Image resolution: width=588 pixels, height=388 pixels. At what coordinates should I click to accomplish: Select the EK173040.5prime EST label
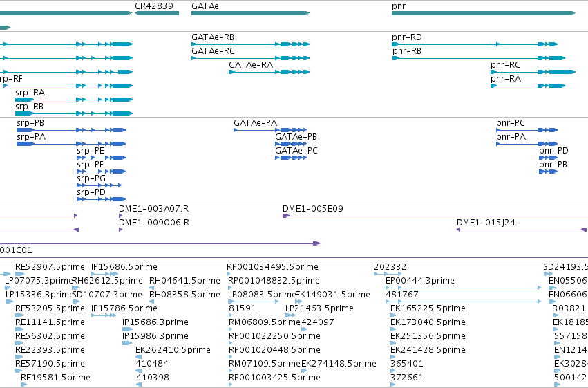tap(428, 323)
